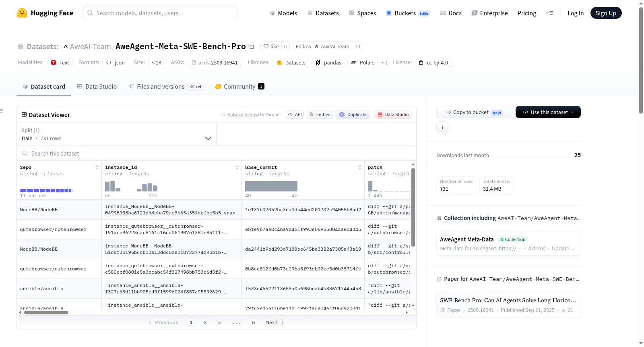Click Datasets breadcrumb label
Viewport: 644px width, 347px height.
43,46
